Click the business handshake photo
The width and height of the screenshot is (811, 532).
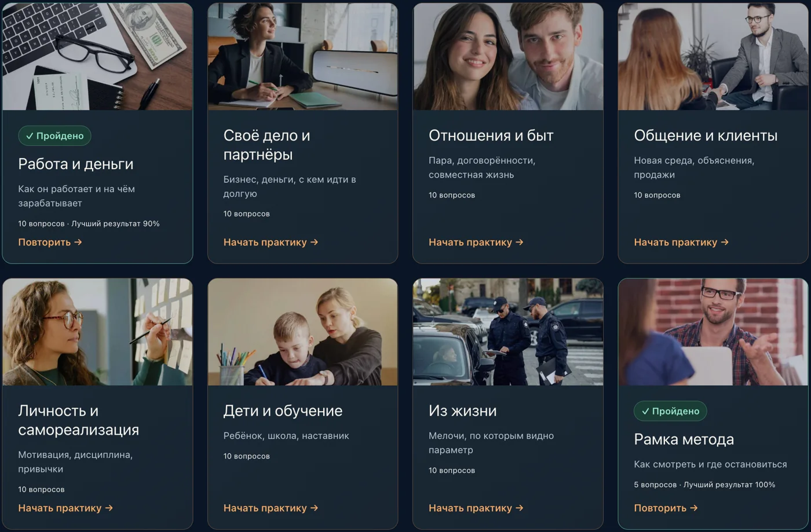[713, 56]
